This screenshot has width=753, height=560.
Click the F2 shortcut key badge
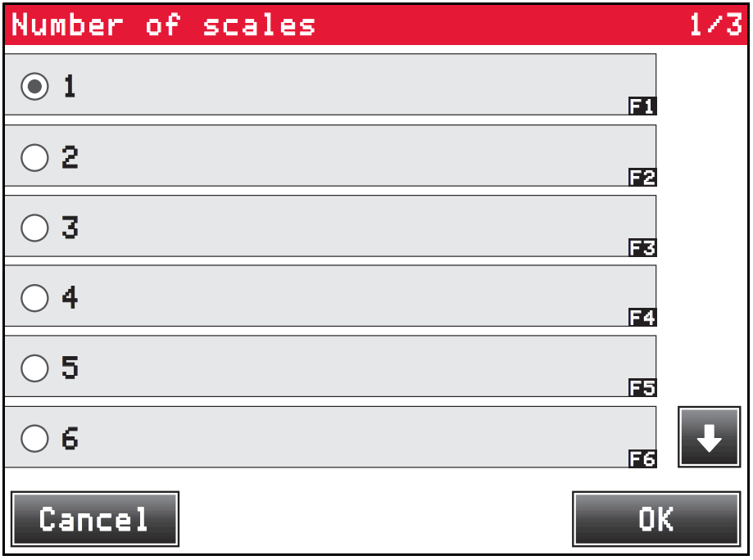coord(642,177)
